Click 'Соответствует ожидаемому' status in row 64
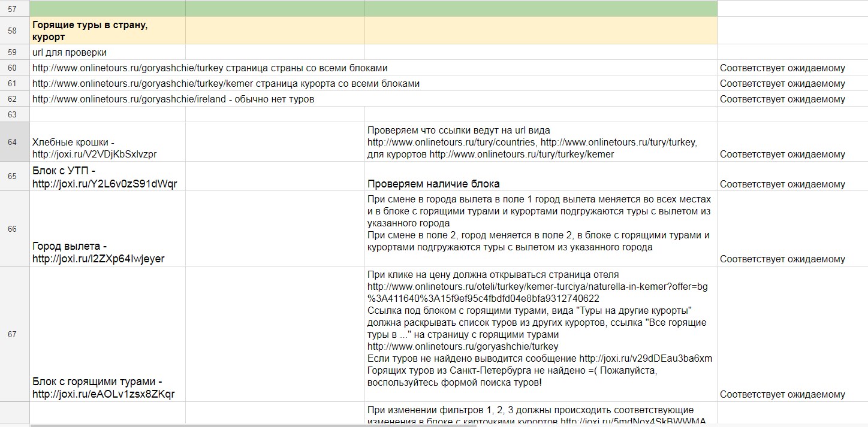Screen dimensions: 868x427 [x=792, y=142]
